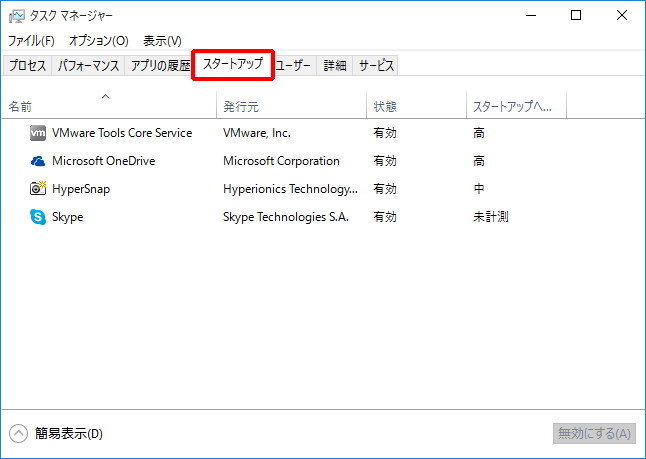Click the Microsoft OneDrive cloud icon
The width and height of the screenshot is (646, 459).
[x=38, y=161]
